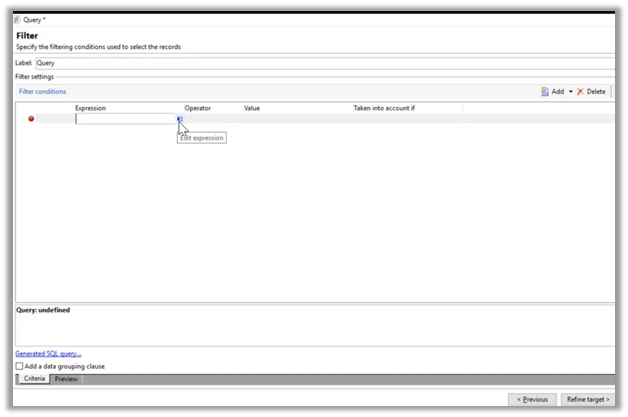628x417 pixels.
Task: Click the Delete button label
Action: coord(596,92)
